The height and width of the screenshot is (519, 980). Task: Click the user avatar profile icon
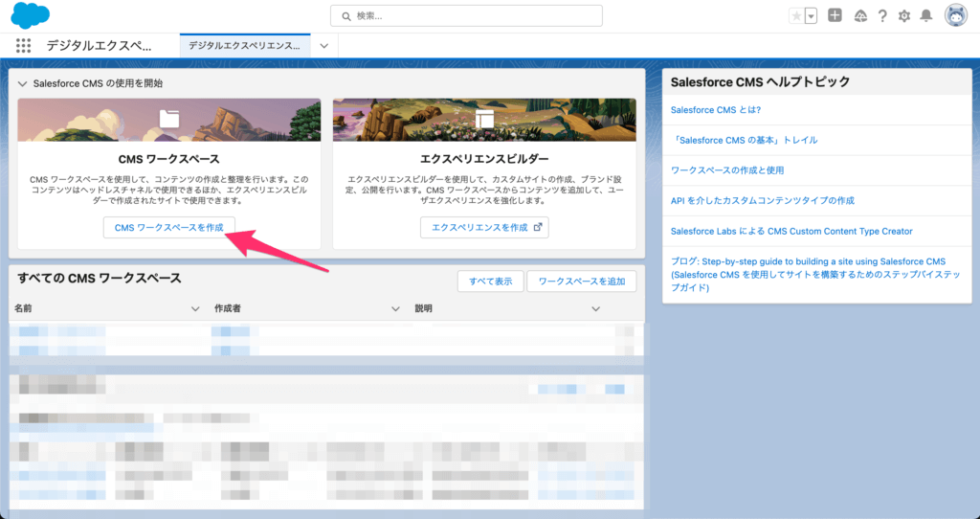click(955, 15)
